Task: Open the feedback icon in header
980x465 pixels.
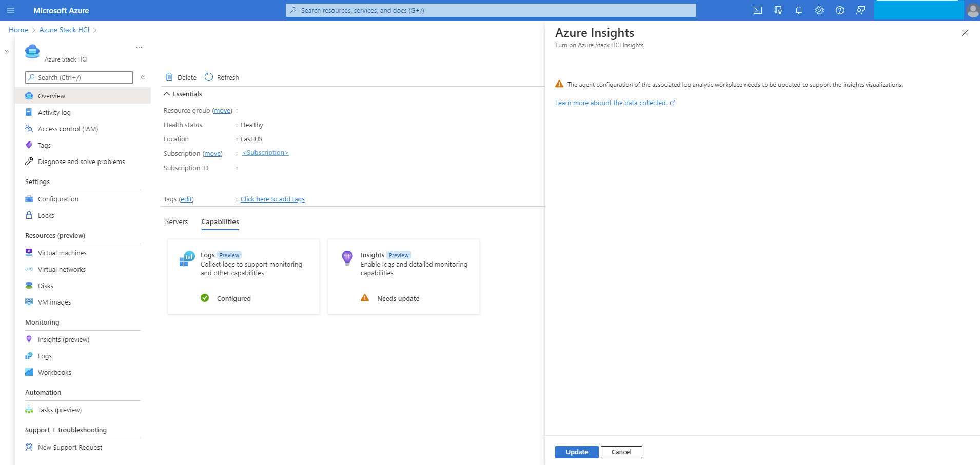Action: (x=860, y=10)
